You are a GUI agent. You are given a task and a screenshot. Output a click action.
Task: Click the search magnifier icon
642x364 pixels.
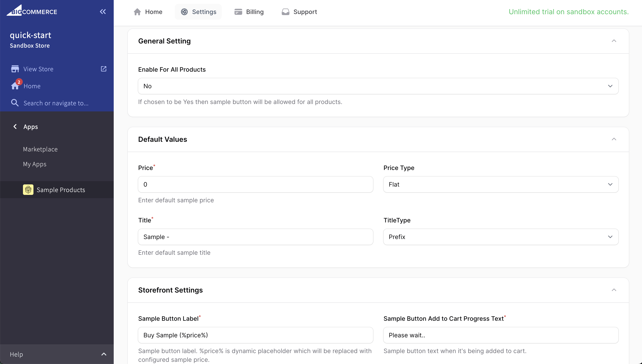(15, 103)
